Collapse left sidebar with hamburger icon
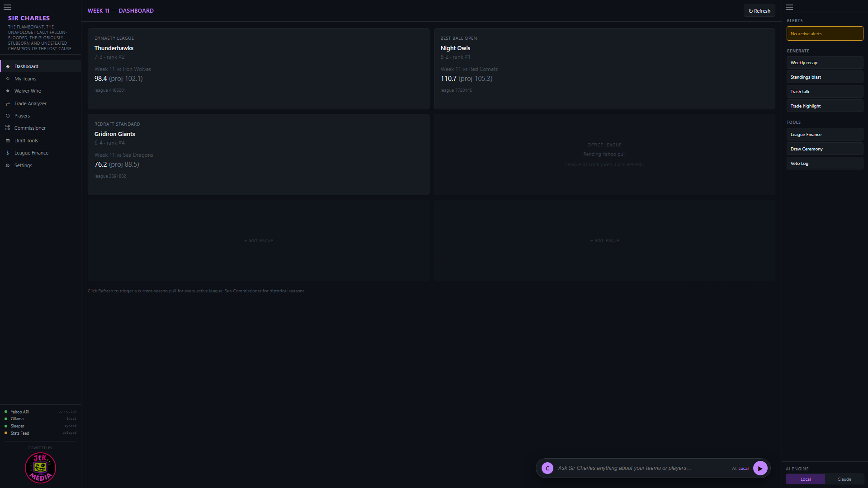This screenshot has width=868, height=488. (7, 7)
